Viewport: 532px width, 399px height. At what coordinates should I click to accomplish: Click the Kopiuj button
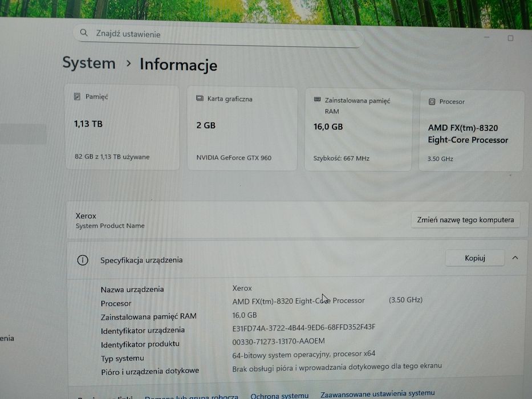[x=474, y=258]
